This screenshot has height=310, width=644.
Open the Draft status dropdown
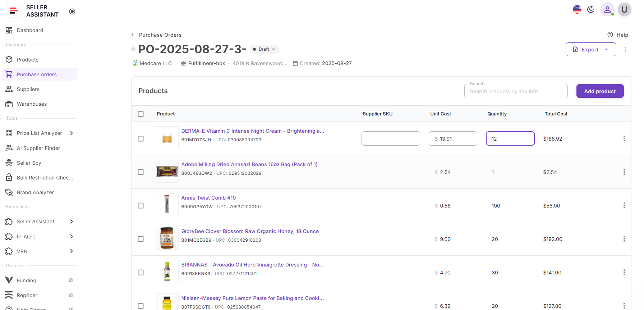(264, 49)
